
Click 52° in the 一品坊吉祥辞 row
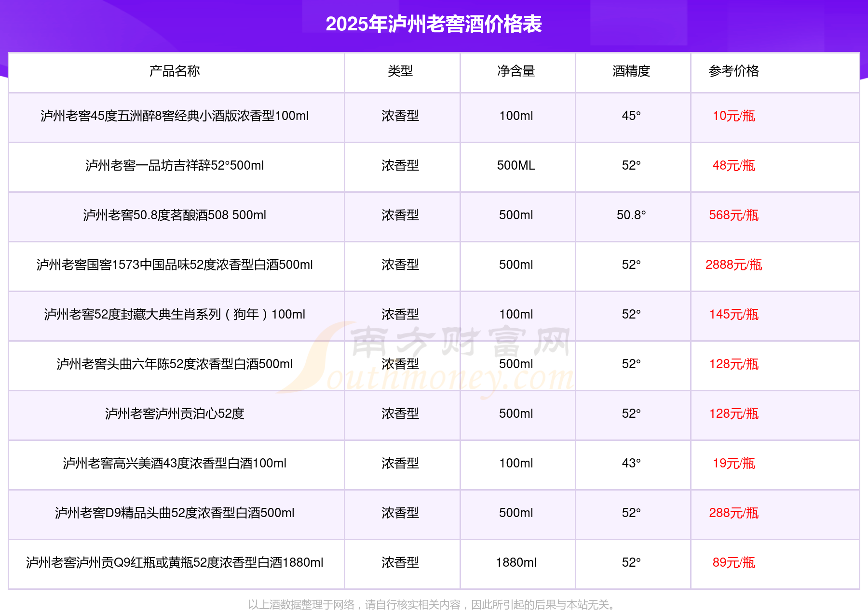(x=631, y=165)
